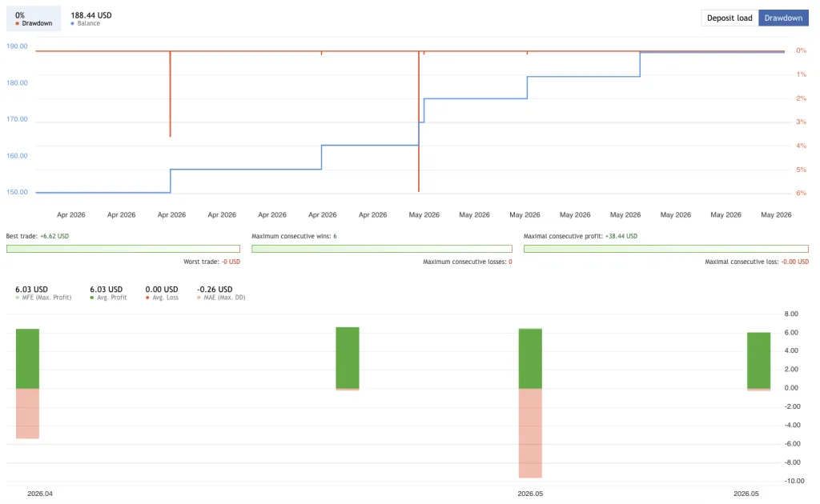Click the 190.00 balance axis label

point(17,46)
